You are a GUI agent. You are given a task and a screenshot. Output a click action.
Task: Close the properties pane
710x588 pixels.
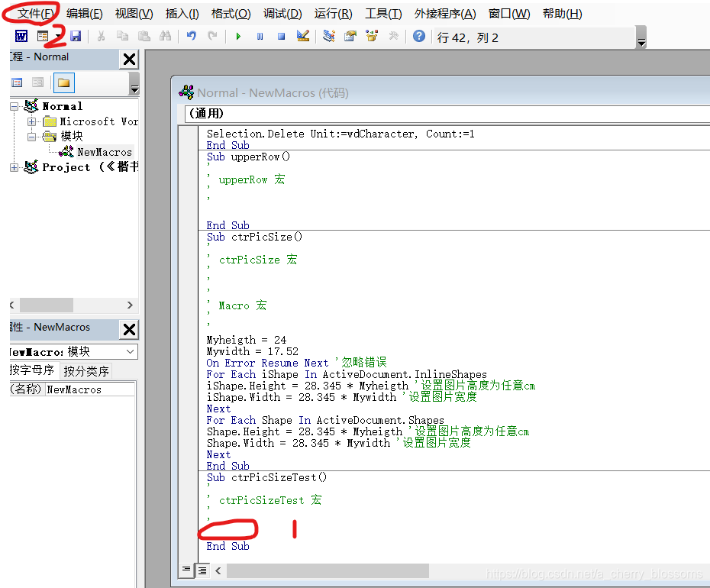point(129,329)
